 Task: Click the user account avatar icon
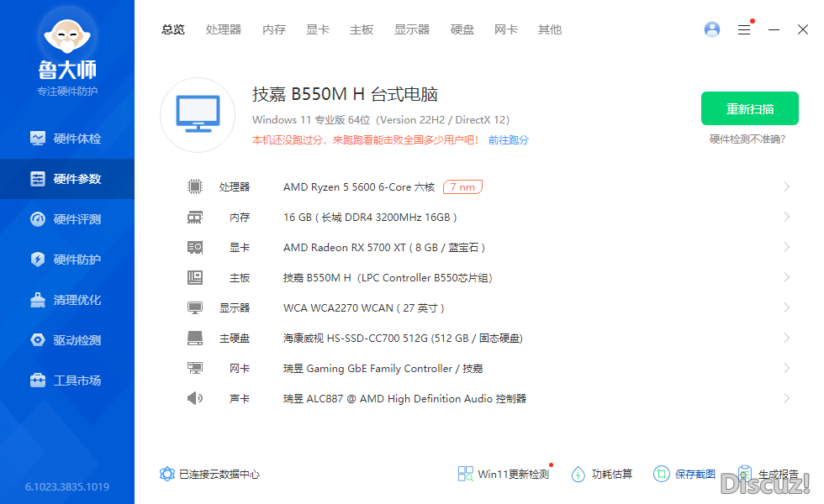[712, 29]
